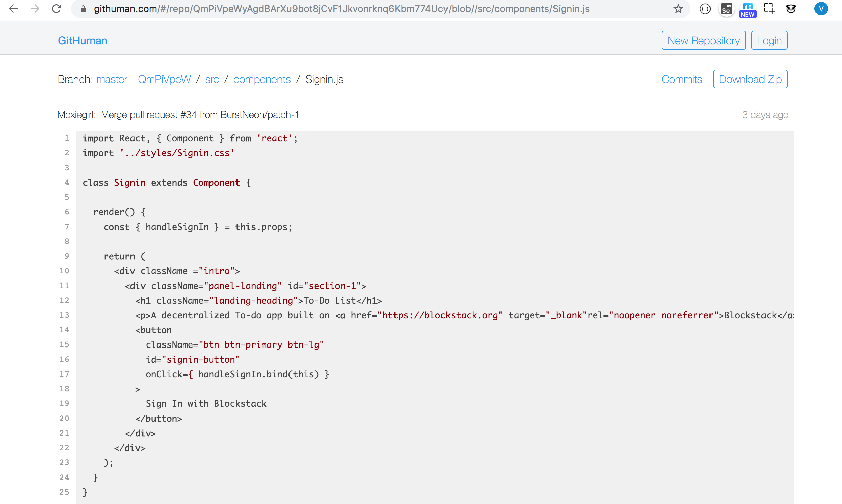Screen dimensions: 842x504
Task: Switch branch via master link
Action: 112,79
